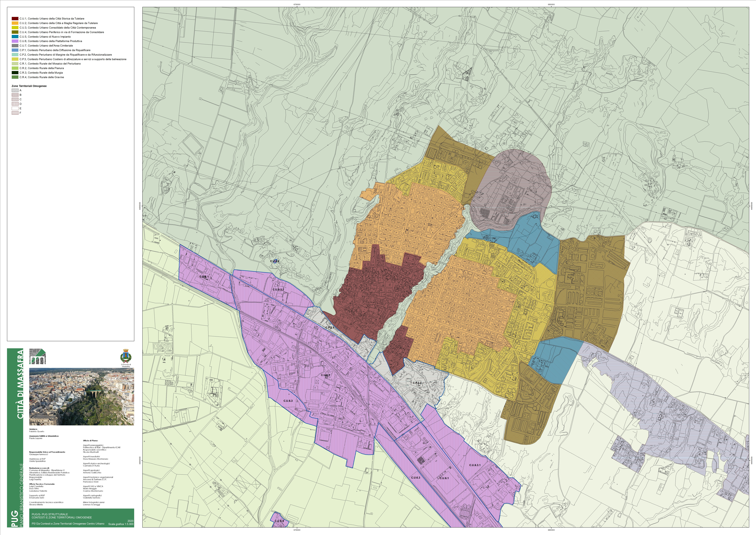Click the name 'Dora Massaro Montanaro'

pos(96,459)
